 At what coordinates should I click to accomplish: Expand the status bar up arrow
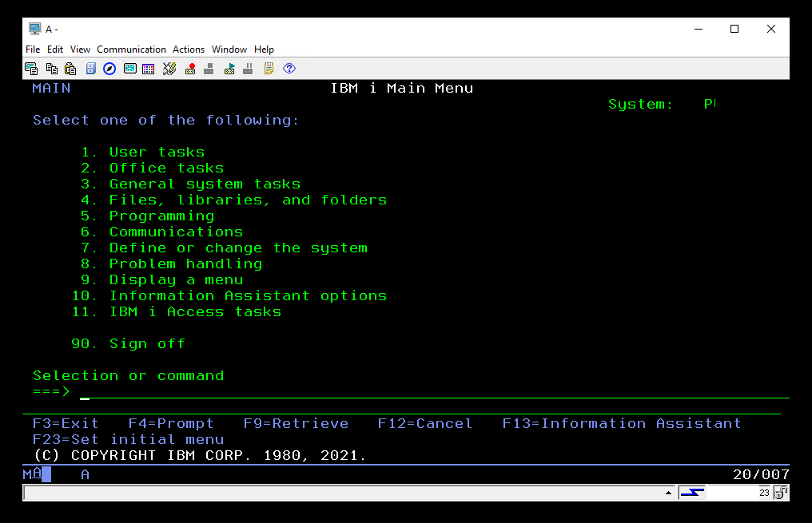coord(669,493)
